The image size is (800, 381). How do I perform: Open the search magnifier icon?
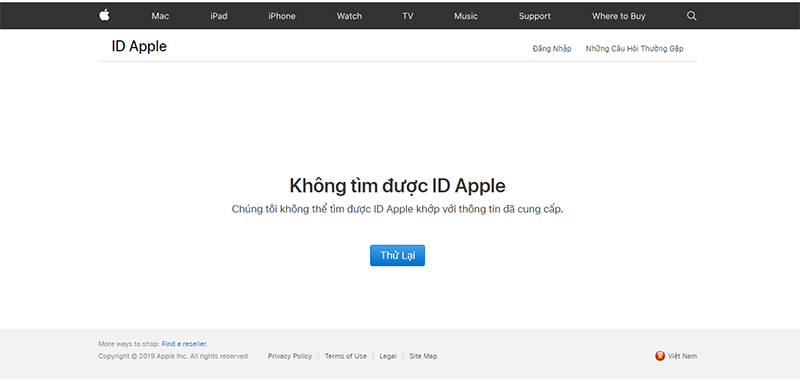(691, 16)
